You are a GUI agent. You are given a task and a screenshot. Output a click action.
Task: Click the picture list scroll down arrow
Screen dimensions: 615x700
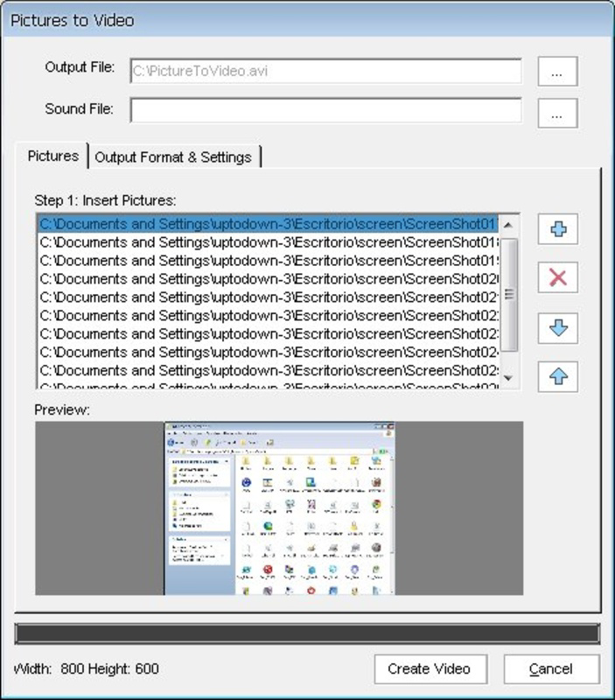coord(508,378)
